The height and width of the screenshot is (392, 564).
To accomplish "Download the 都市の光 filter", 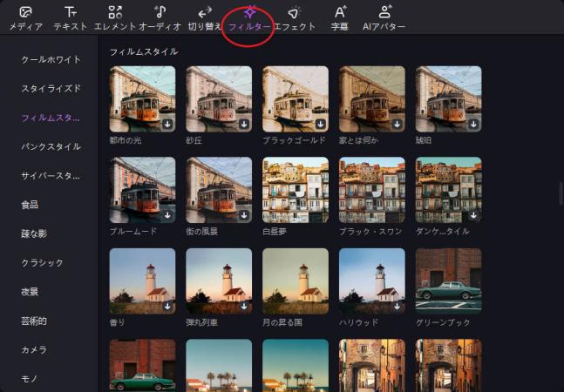I will [x=167, y=125].
